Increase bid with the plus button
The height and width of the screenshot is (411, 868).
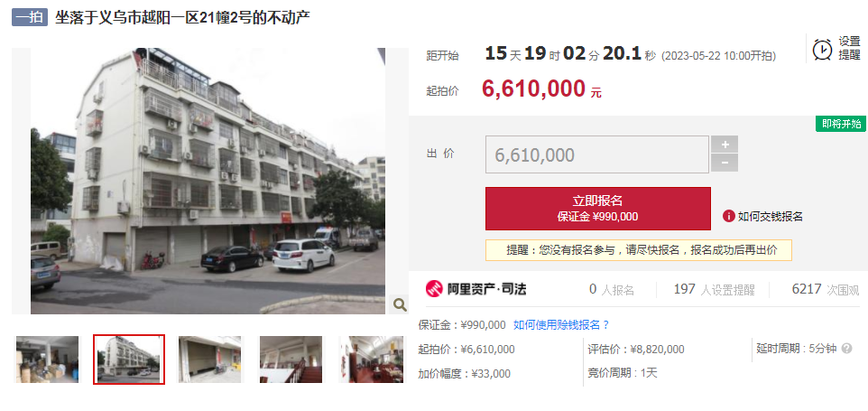pyautogui.click(x=724, y=145)
